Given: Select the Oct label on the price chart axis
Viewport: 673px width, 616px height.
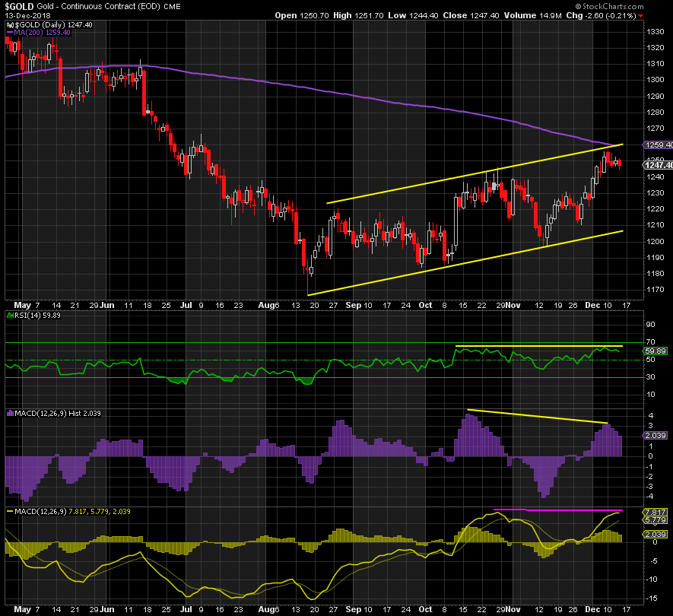Looking at the screenshot, I should 424,304.
